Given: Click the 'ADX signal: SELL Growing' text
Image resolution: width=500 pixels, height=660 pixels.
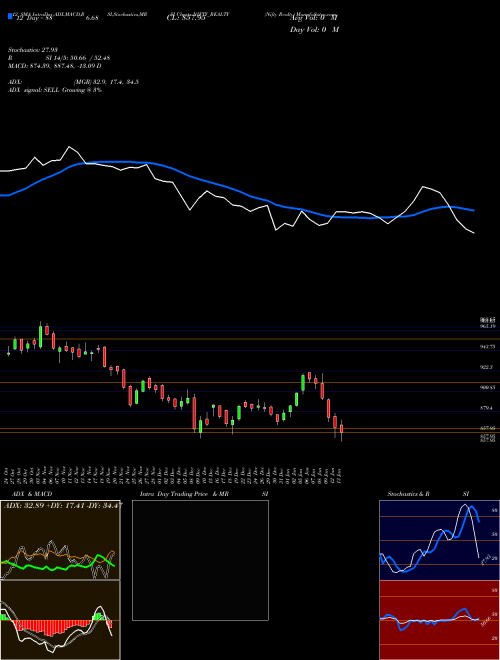Looking at the screenshot, I should (x=55, y=90).
